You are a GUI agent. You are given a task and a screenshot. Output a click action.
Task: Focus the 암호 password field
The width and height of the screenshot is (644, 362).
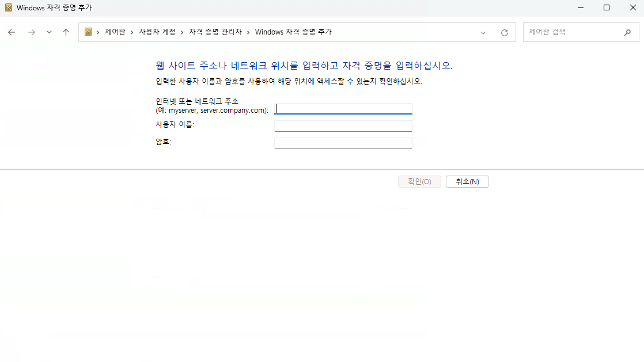[343, 143]
